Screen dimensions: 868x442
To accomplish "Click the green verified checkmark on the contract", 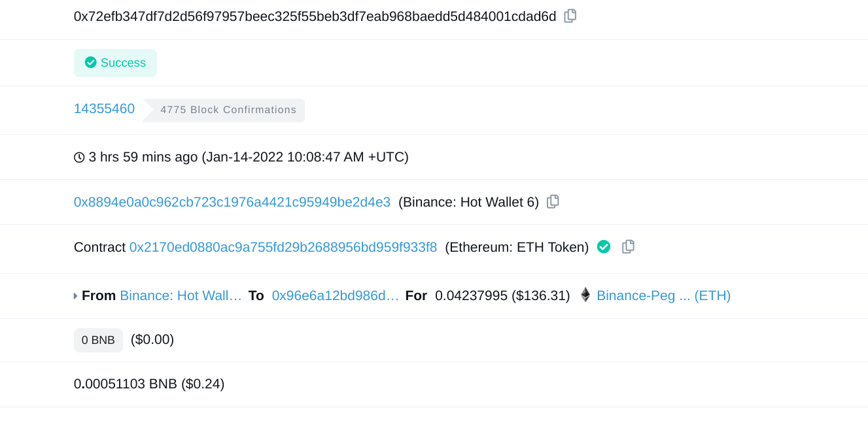I will [603, 246].
